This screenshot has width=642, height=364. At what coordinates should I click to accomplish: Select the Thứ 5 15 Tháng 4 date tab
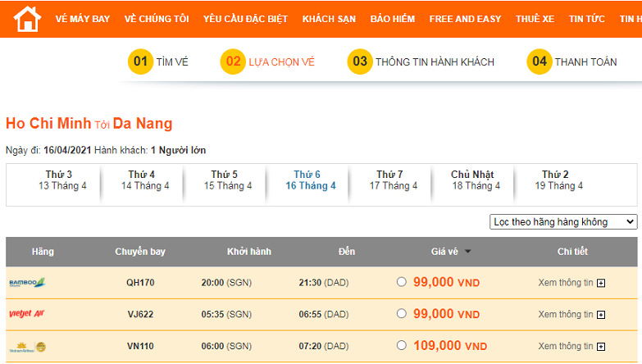click(228, 180)
